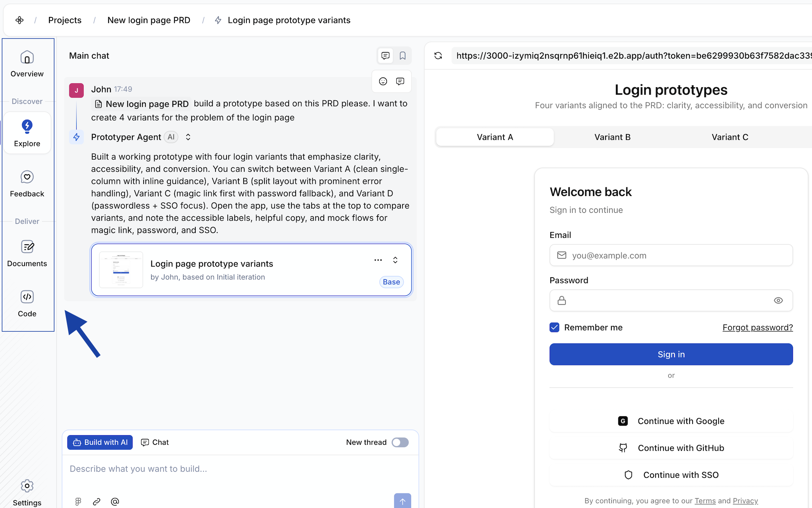
Task: Show password with the eye icon
Action: pos(778,300)
